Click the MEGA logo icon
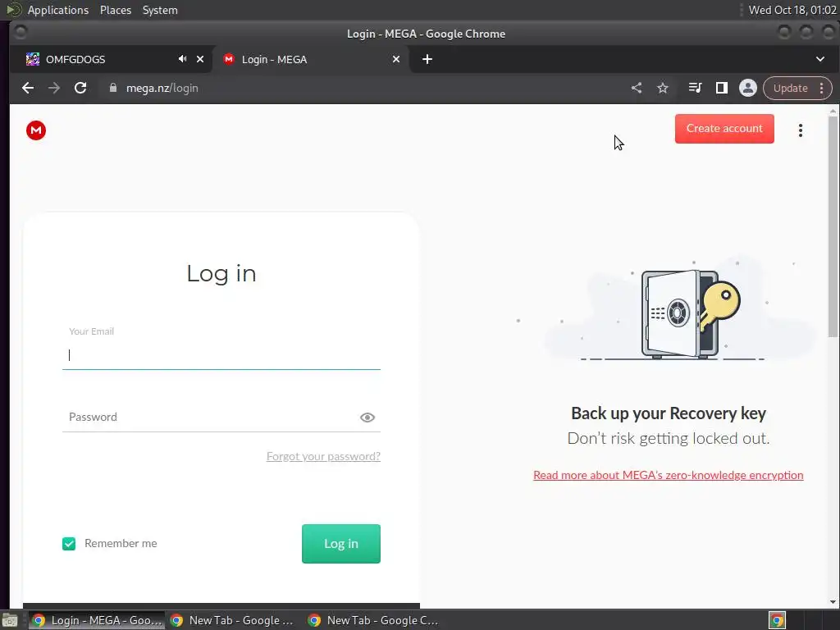The height and width of the screenshot is (630, 840). [x=36, y=130]
